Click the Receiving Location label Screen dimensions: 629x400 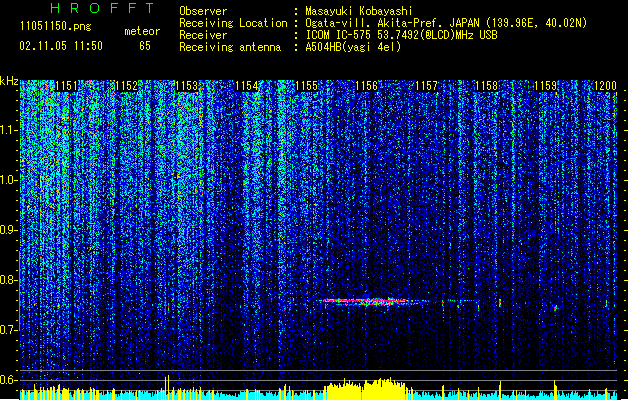pyautogui.click(x=233, y=23)
